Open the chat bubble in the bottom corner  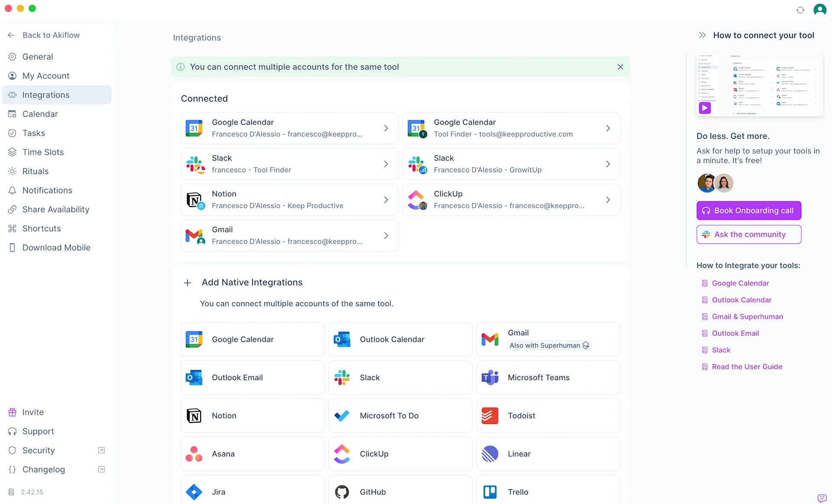coord(821,499)
